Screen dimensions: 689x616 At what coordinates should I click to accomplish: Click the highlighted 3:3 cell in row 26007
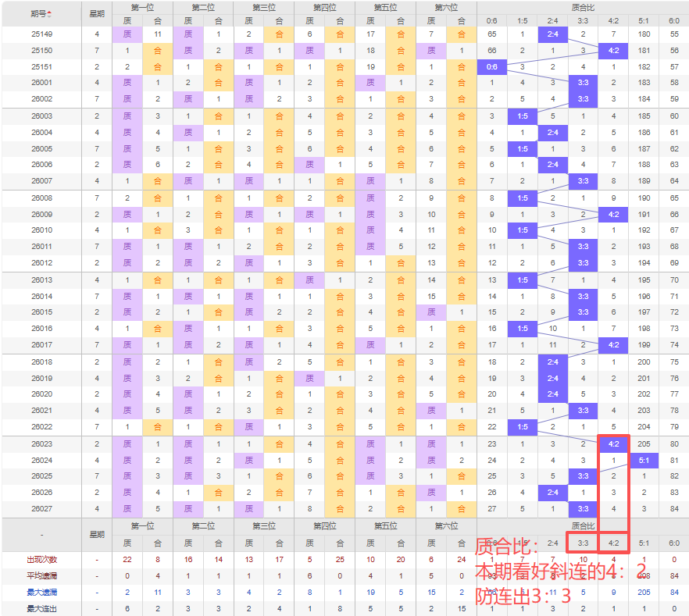(x=583, y=181)
